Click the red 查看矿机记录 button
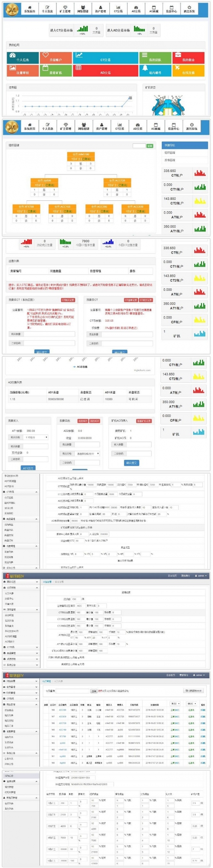 point(144,421)
